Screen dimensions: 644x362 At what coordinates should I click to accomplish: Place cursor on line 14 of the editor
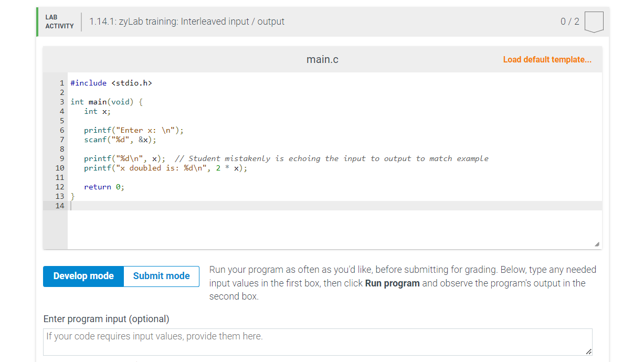tap(105, 206)
